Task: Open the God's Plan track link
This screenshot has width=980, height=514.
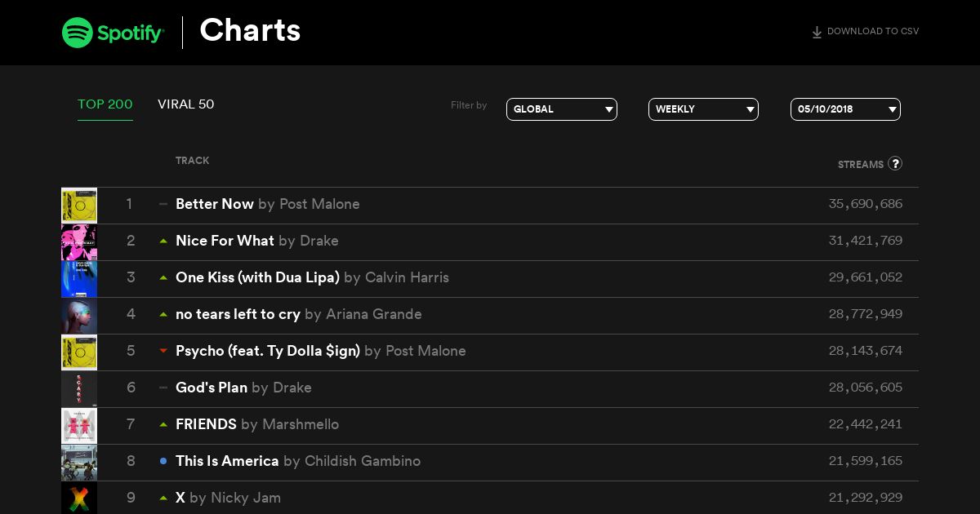Action: coord(212,388)
